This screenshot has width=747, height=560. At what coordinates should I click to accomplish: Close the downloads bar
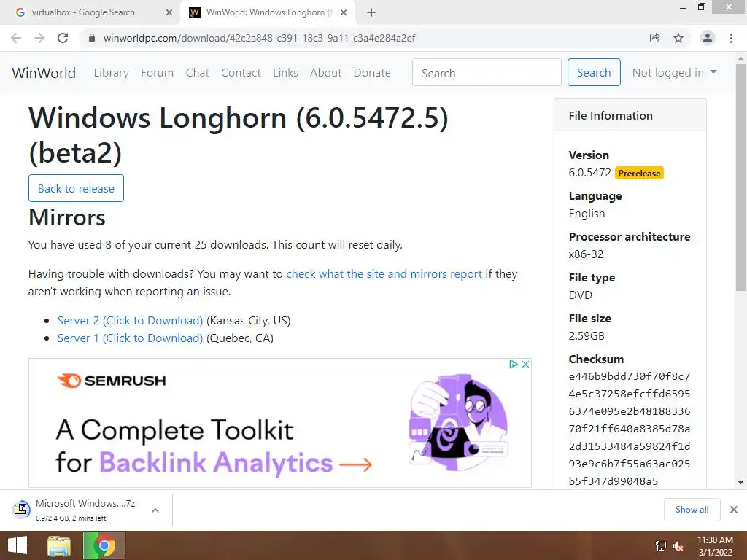point(734,510)
